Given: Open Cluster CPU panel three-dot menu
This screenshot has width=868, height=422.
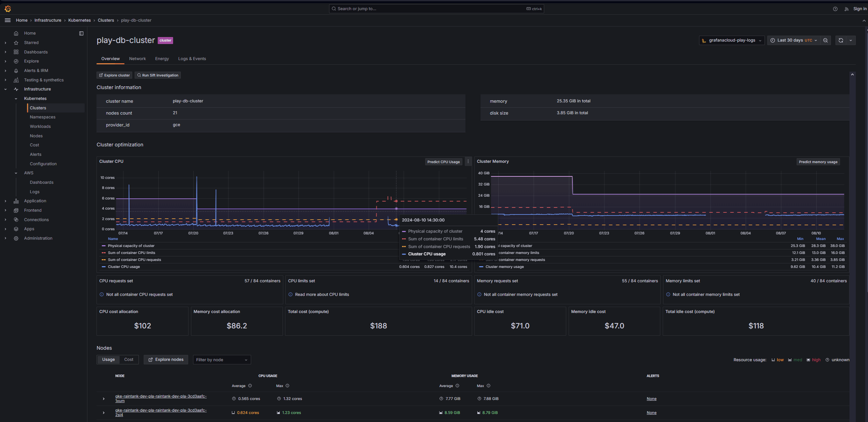Looking at the screenshot, I should click(468, 162).
